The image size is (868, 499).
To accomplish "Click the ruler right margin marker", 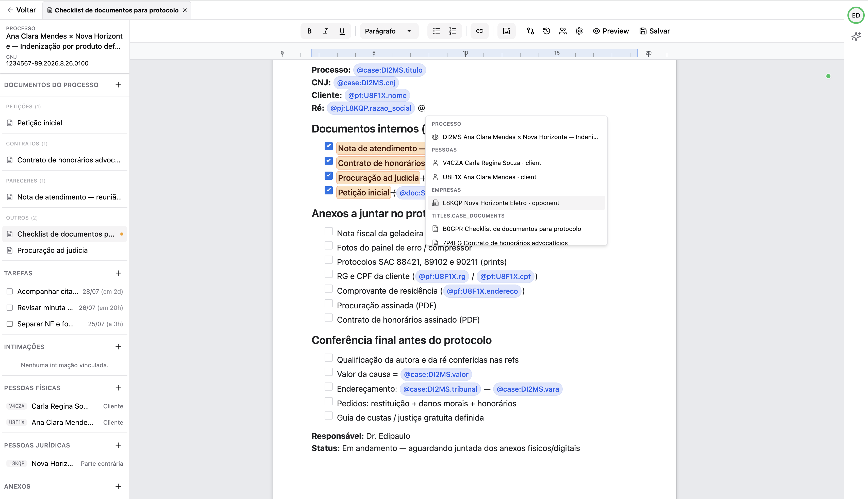I will click(x=637, y=54).
